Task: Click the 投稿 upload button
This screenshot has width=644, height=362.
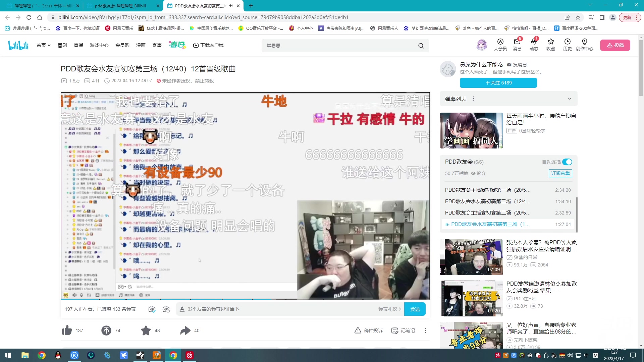Action: [615, 45]
